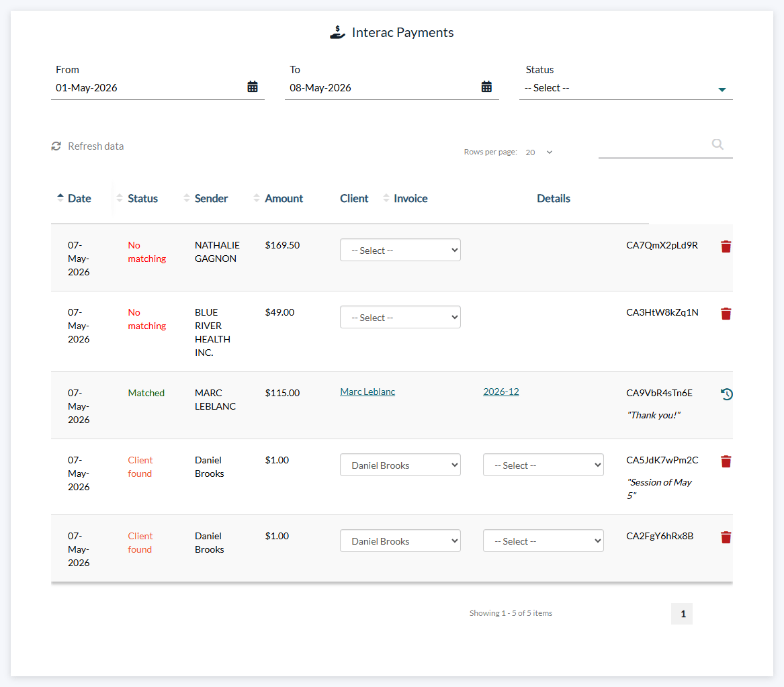Viewport: 784px width, 687px height.
Task: Click sender NATHALIE GAGNON
Action: (x=217, y=252)
